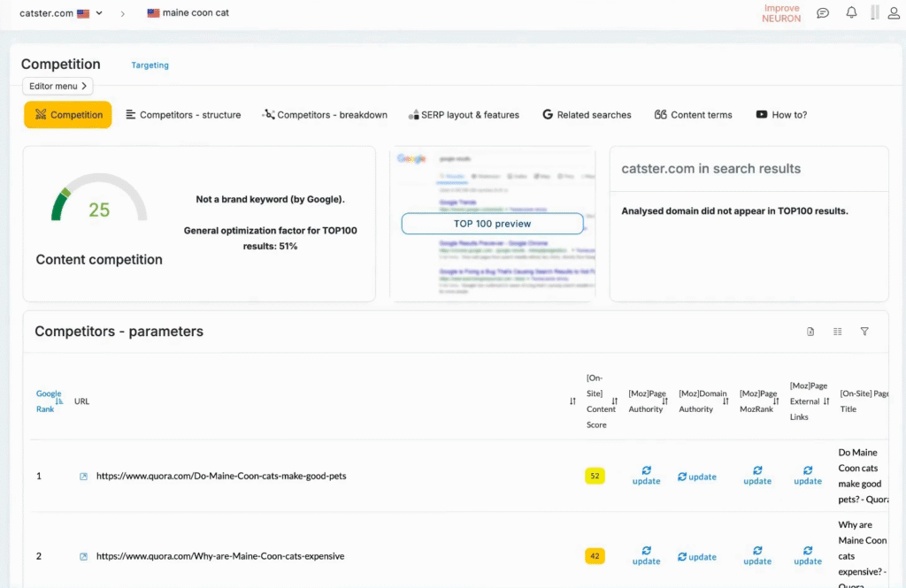
Task: Click content score badge 42
Action: pyautogui.click(x=595, y=556)
